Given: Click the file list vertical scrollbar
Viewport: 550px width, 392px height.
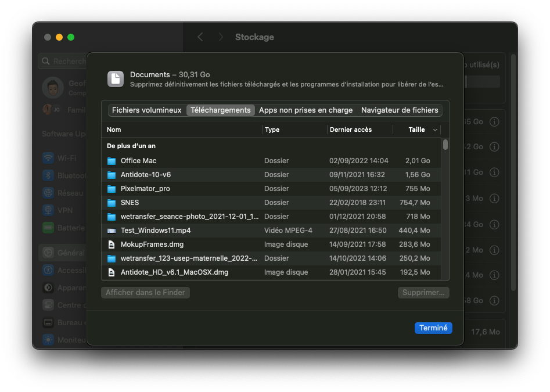Looking at the screenshot, I should click(445, 145).
